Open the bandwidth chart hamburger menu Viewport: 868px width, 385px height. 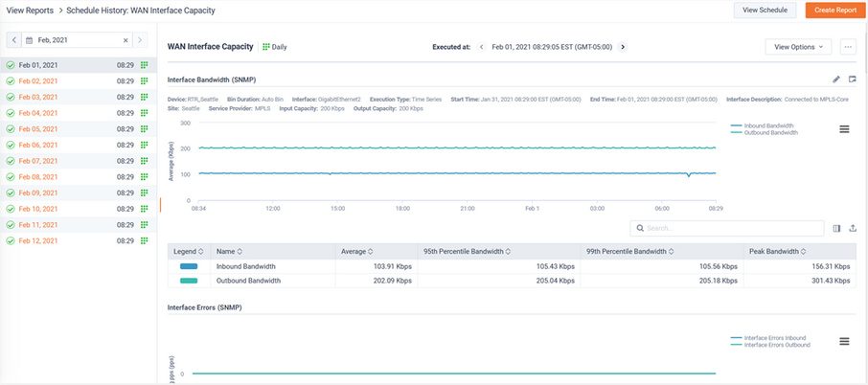pyautogui.click(x=844, y=129)
